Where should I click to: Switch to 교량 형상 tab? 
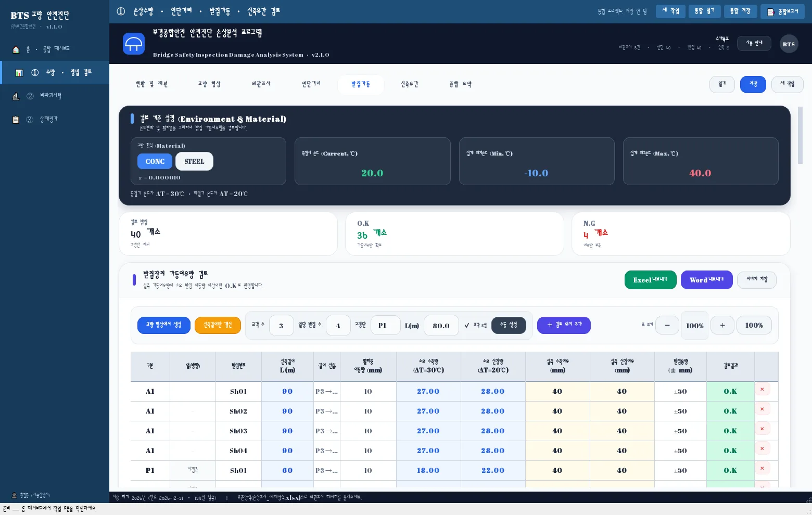209,84
